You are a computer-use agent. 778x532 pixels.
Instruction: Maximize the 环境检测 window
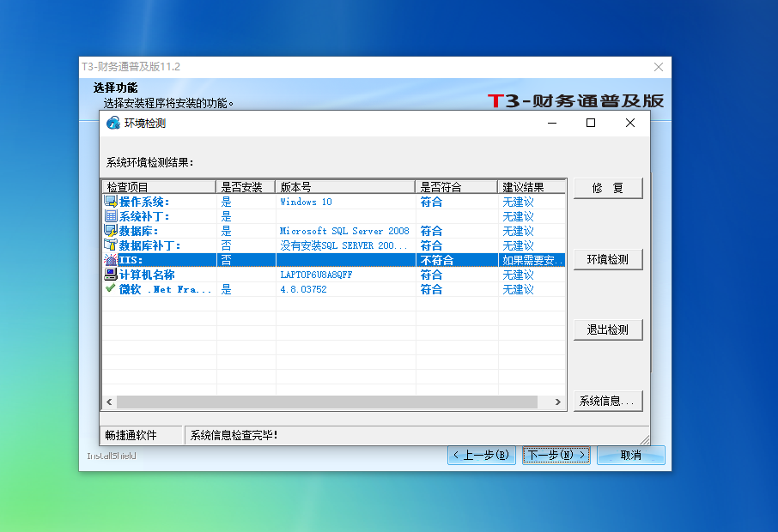pos(591,123)
